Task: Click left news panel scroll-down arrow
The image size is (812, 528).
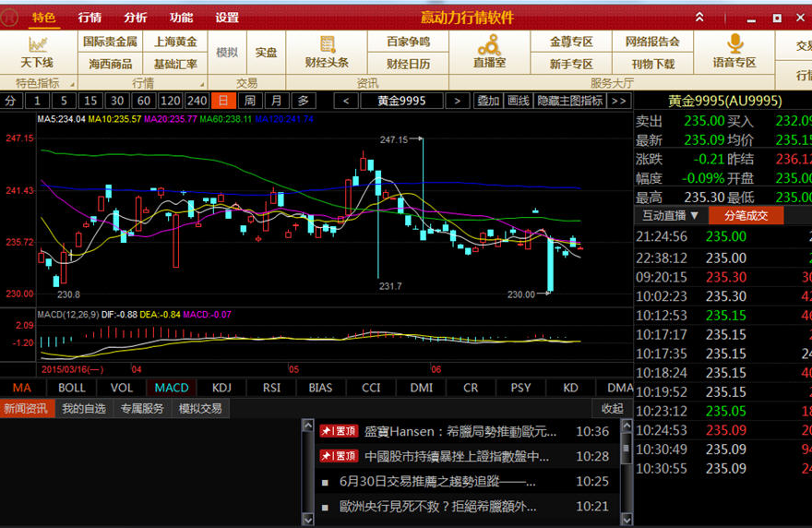Action: tap(307, 519)
